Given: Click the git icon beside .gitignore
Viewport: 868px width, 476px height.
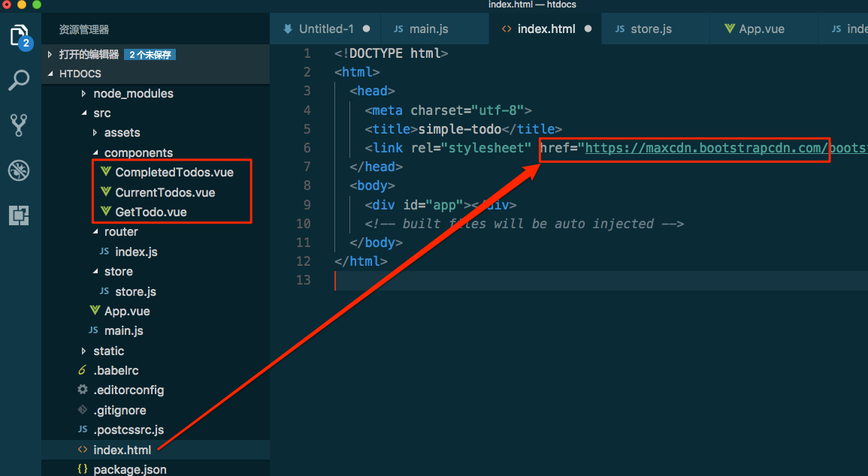Looking at the screenshot, I should [83, 410].
